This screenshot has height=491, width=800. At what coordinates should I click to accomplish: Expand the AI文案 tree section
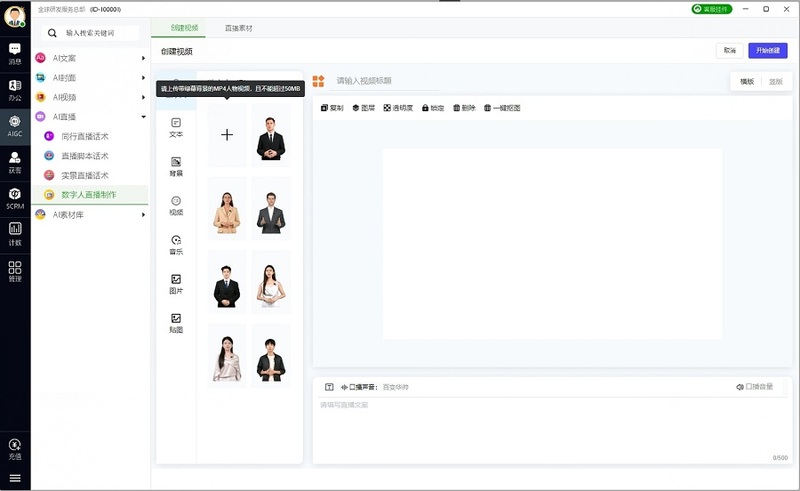(143, 58)
